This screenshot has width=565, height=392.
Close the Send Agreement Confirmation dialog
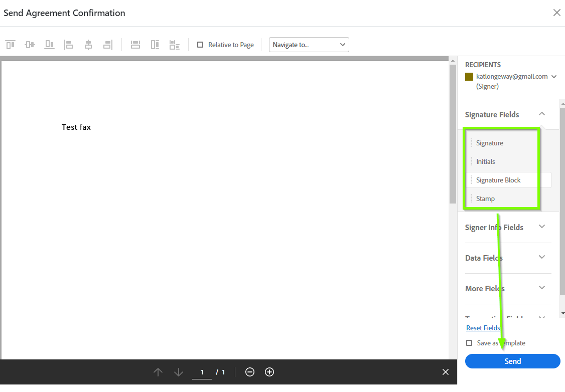point(556,13)
